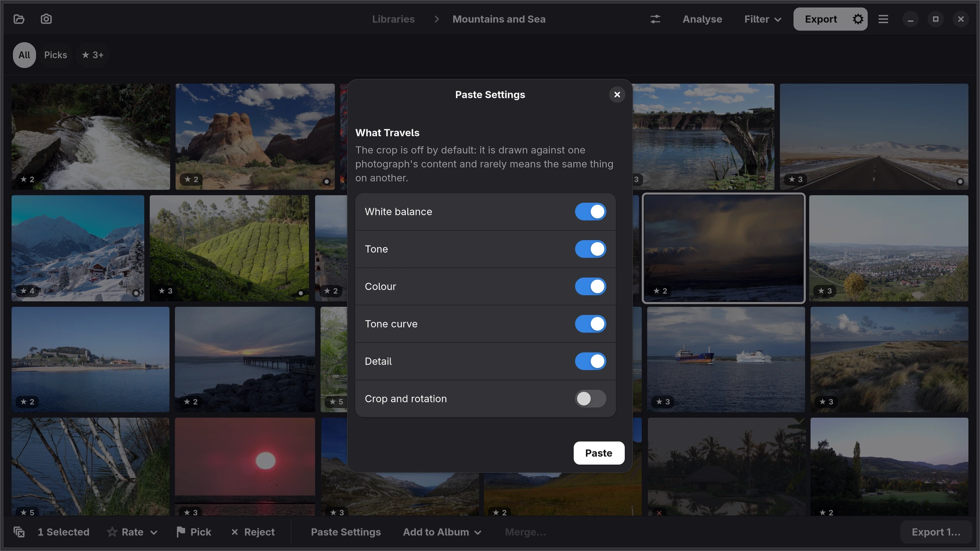
Task: Click Mountains and Sea breadcrumb
Action: tap(499, 19)
